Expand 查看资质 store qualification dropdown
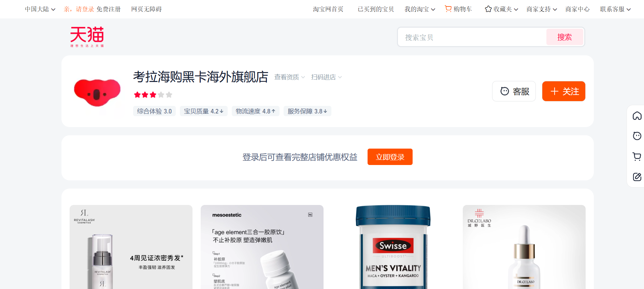This screenshot has height=289, width=644. [x=290, y=77]
